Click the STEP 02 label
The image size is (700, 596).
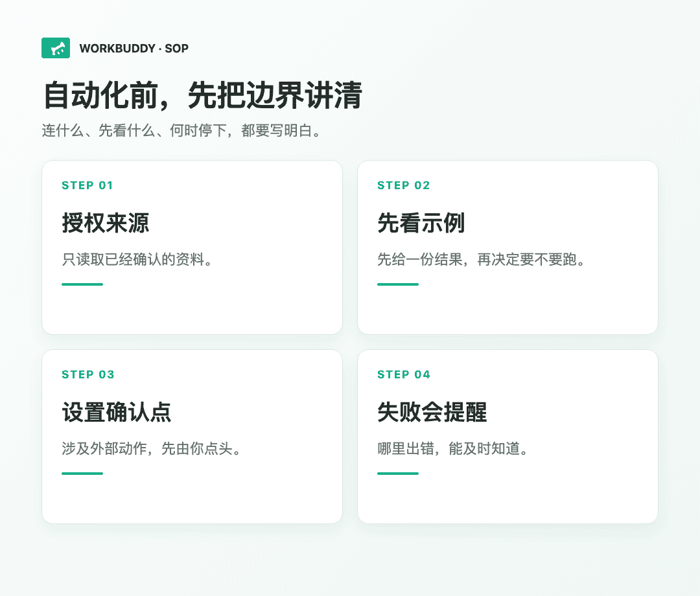point(403,185)
